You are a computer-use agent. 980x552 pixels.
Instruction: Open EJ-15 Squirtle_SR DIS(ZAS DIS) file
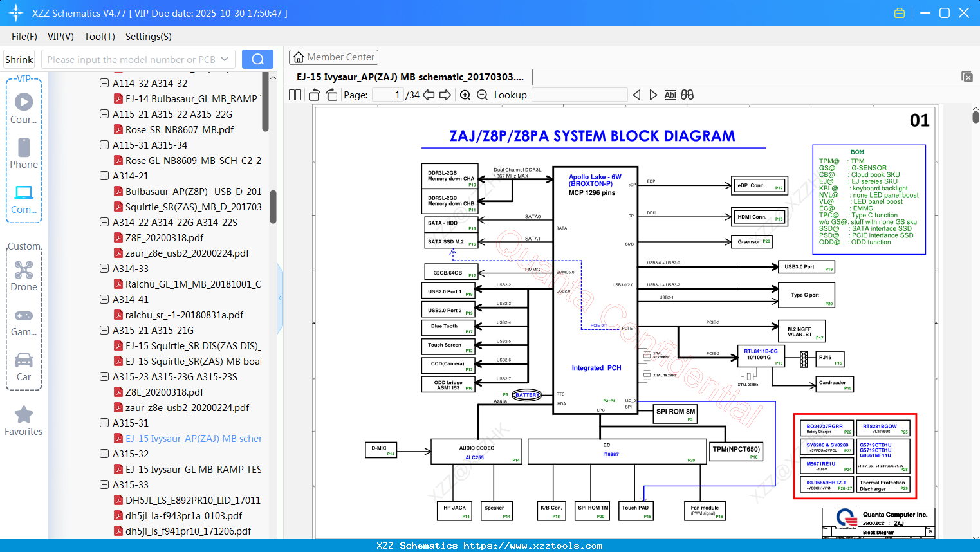pos(188,345)
